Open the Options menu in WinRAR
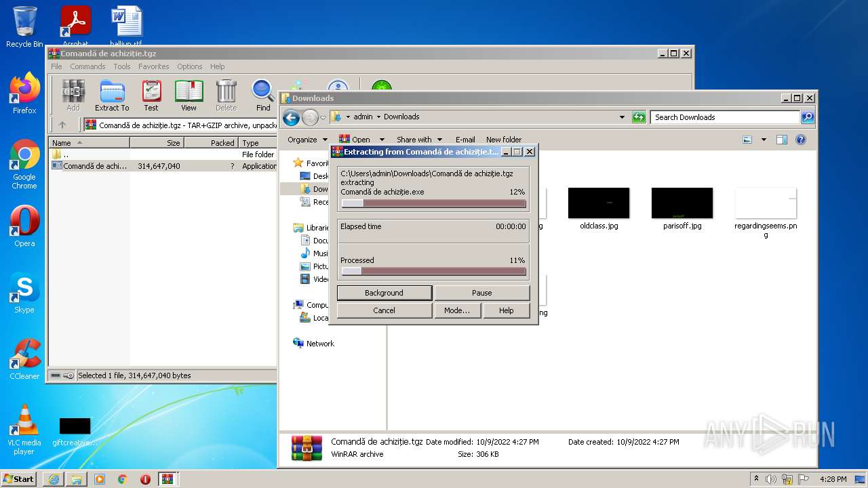 point(190,66)
